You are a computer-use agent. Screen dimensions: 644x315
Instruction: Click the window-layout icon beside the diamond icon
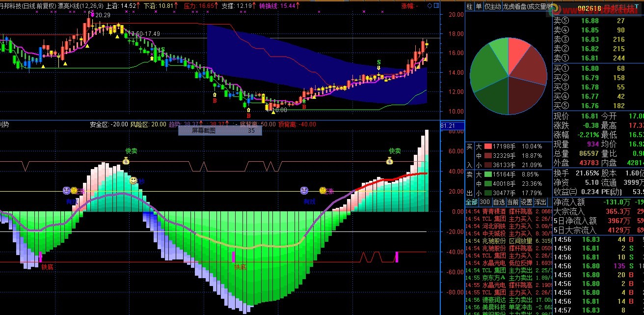(437, 6)
